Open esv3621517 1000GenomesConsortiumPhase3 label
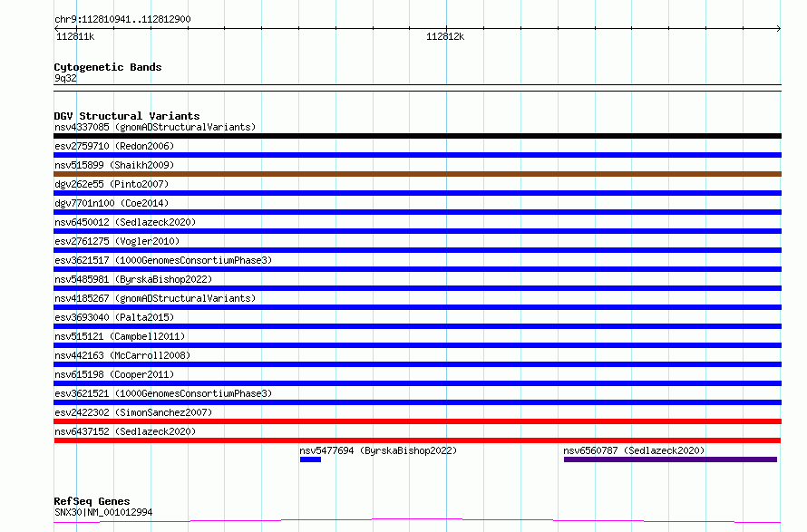The image size is (807, 532). (163, 260)
